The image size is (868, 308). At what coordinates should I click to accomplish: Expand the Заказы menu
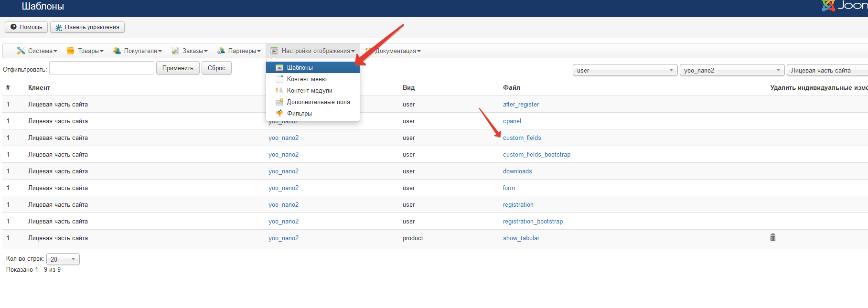pyautogui.click(x=190, y=51)
